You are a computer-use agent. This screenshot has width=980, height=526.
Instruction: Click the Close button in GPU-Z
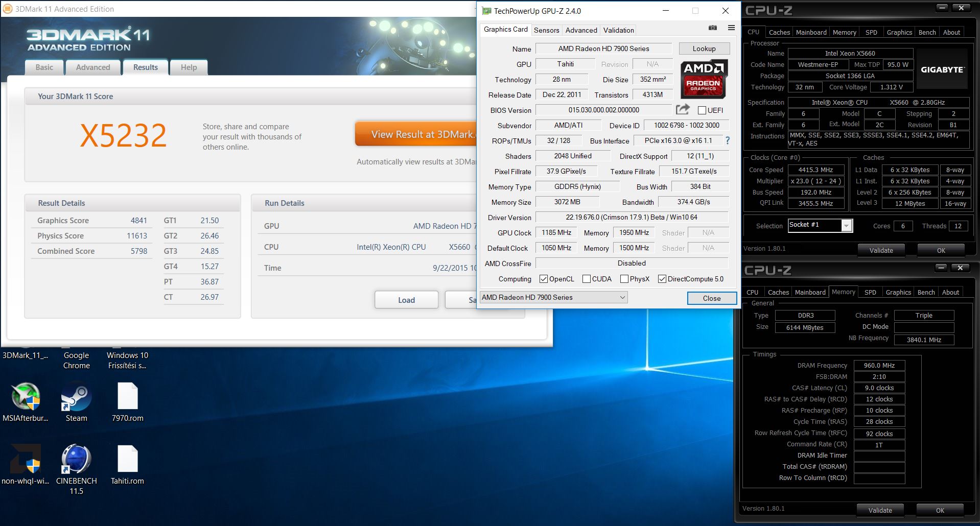pos(712,298)
